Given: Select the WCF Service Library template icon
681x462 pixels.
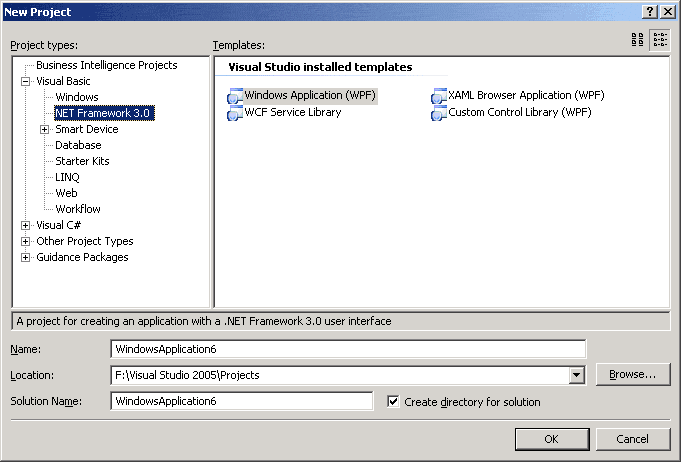Looking at the screenshot, I should [236, 113].
